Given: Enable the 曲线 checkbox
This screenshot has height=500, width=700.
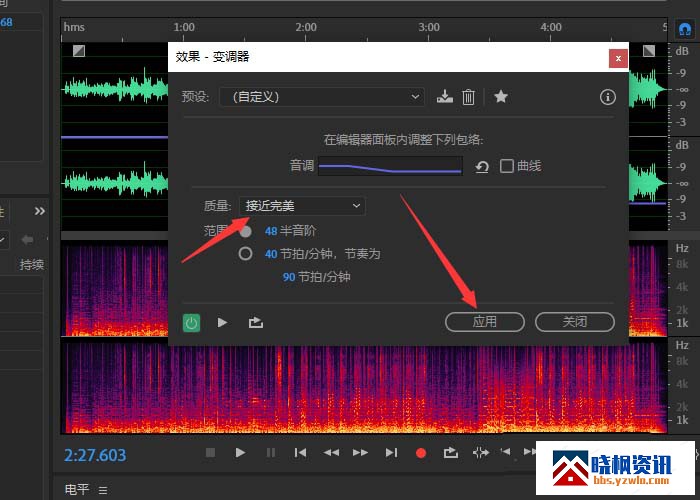Looking at the screenshot, I should click(507, 166).
